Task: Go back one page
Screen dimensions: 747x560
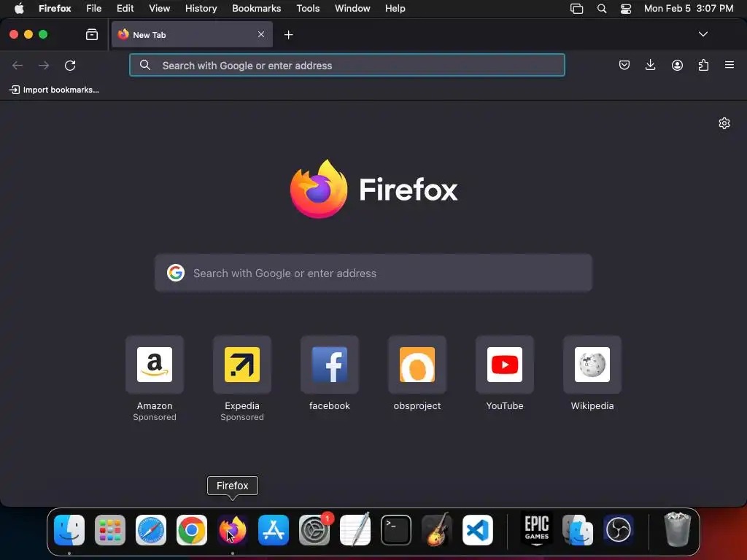Action: (18, 65)
